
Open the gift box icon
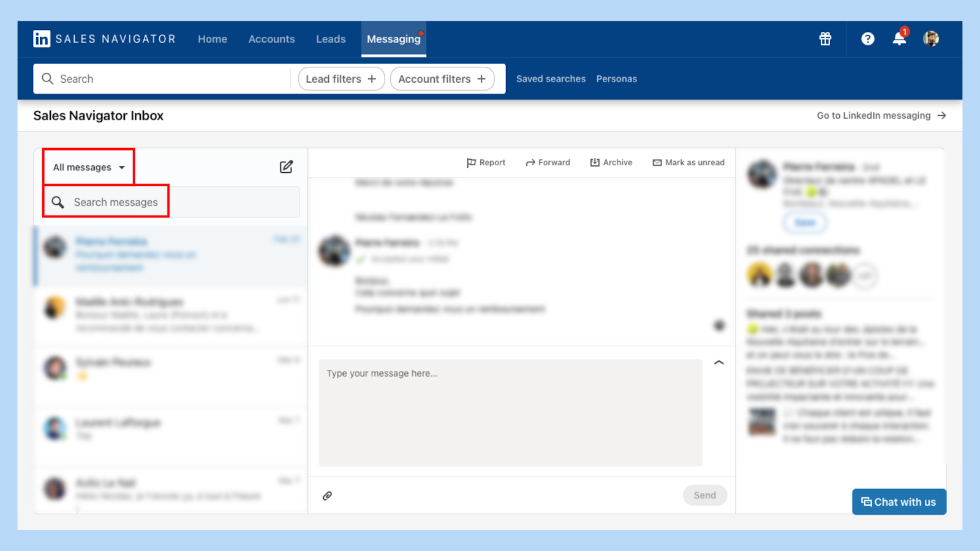[825, 39]
